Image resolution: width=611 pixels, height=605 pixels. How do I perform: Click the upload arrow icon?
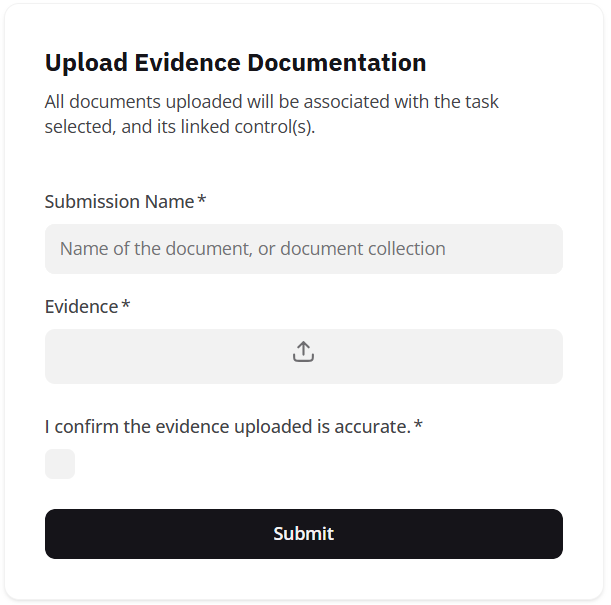[303, 352]
